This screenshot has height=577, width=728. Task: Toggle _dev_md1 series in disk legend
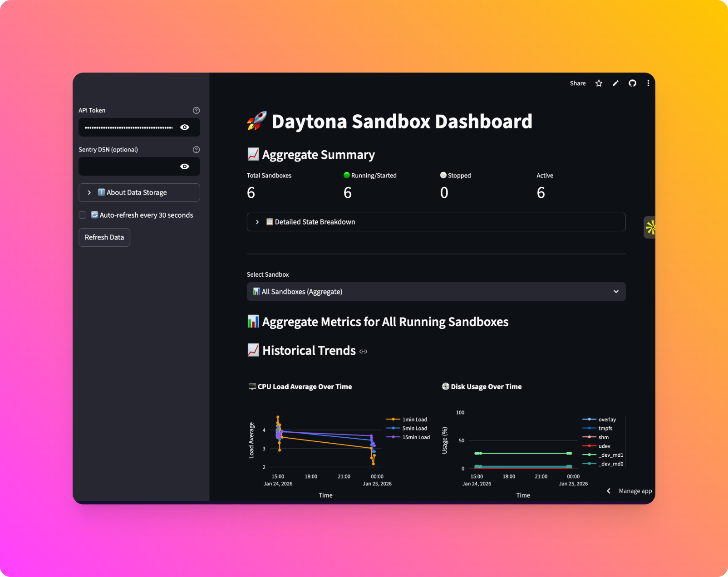coord(603,455)
